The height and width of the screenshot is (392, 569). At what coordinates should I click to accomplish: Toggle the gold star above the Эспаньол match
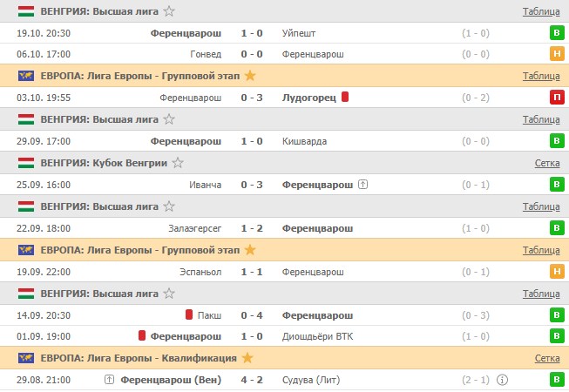(250, 250)
